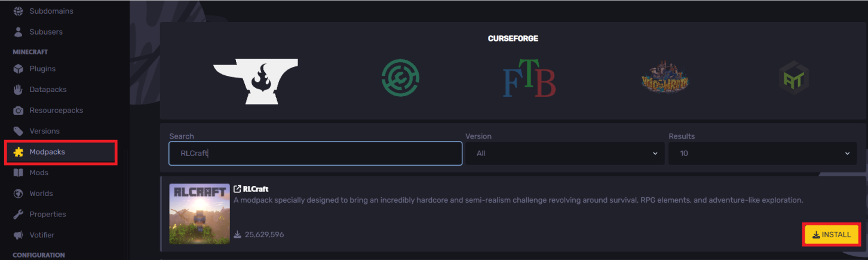868x260 pixels.
Task: Select the CurseForge anvil logo
Action: point(256,82)
